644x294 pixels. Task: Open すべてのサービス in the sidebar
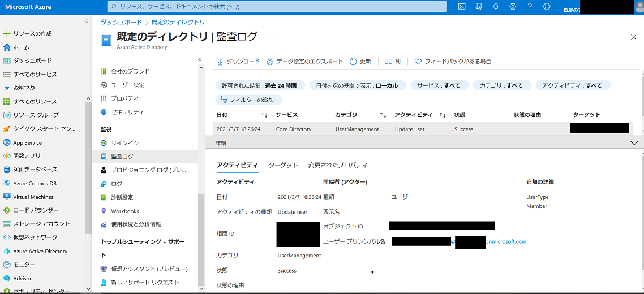point(30,74)
